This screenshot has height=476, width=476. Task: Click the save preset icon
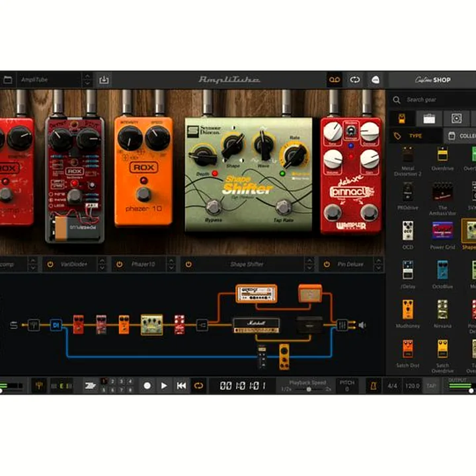(104, 80)
